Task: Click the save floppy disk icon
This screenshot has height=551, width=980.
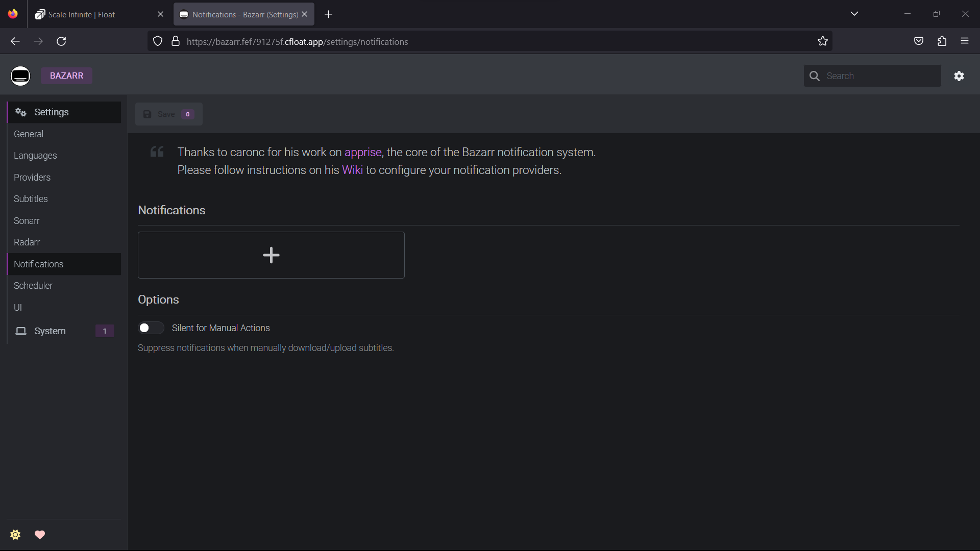Action: coord(148,114)
